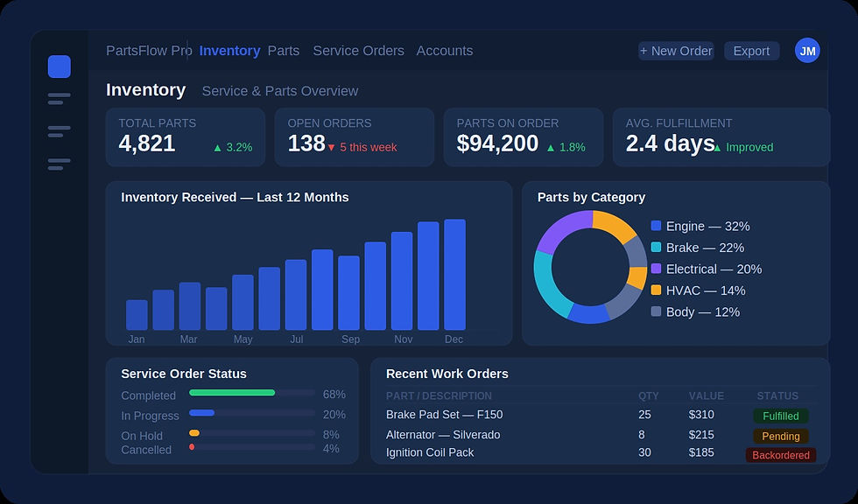Click the Jul bar in the chart
The width and height of the screenshot is (858, 504).
point(296,295)
